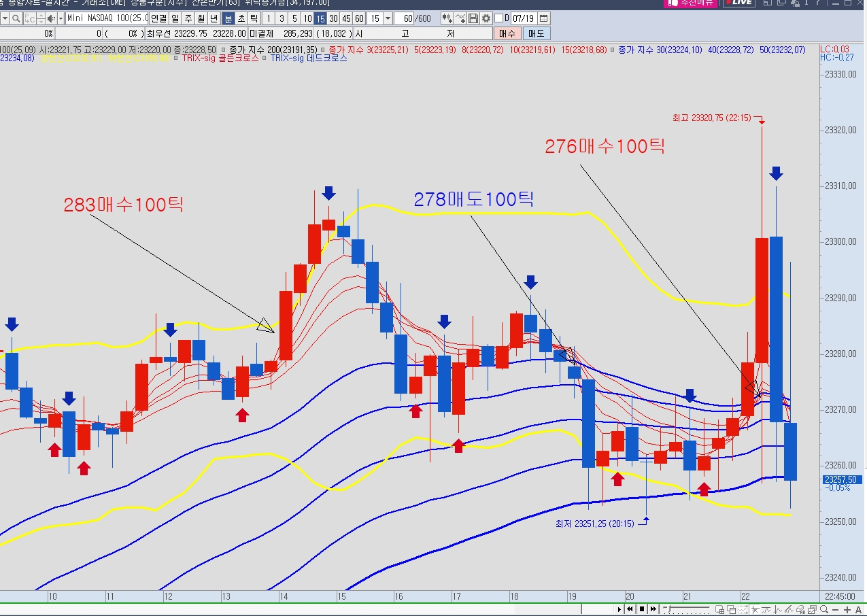867x616 pixels.
Task: Click the 매수 buy button
Action: 507,33
